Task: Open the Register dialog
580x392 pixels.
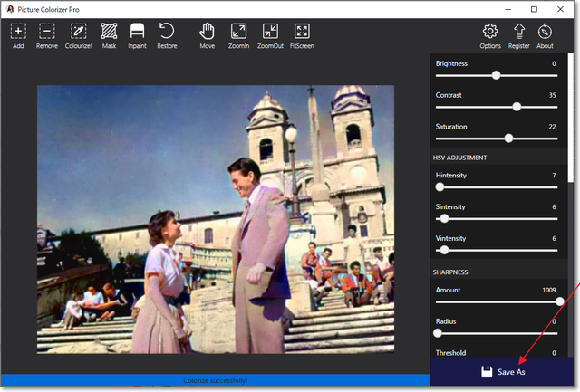Action: click(518, 32)
